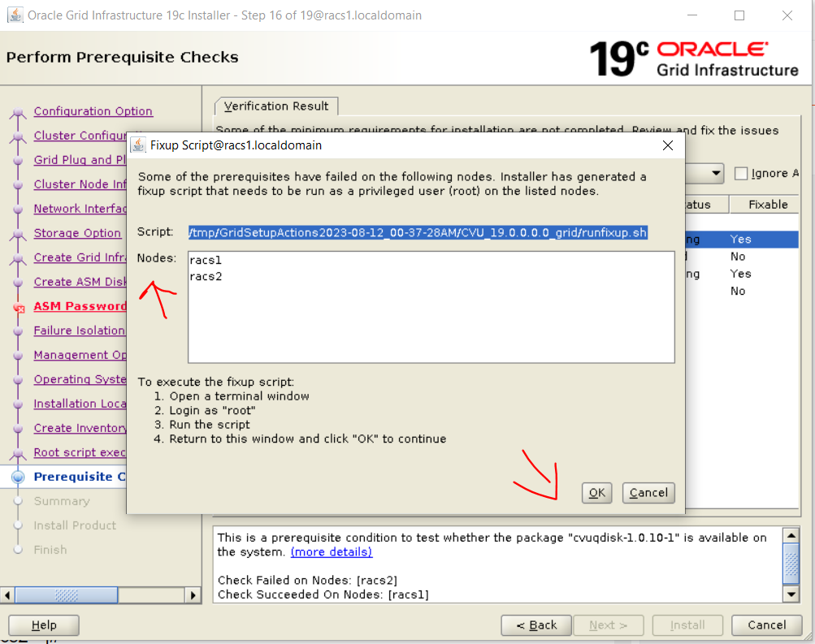
Task: Select racs2 in the Nodes list
Action: 206,277
